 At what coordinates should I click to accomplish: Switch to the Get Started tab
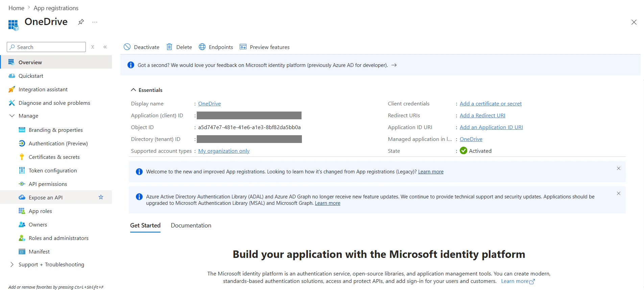coord(145,225)
